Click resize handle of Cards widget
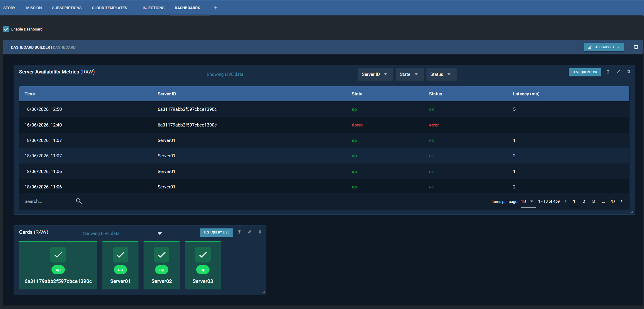 [x=263, y=292]
